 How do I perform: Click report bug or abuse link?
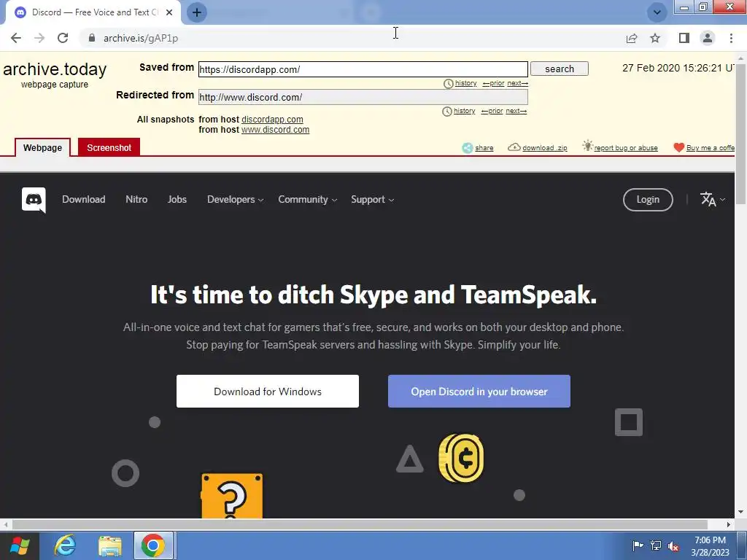[626, 148]
